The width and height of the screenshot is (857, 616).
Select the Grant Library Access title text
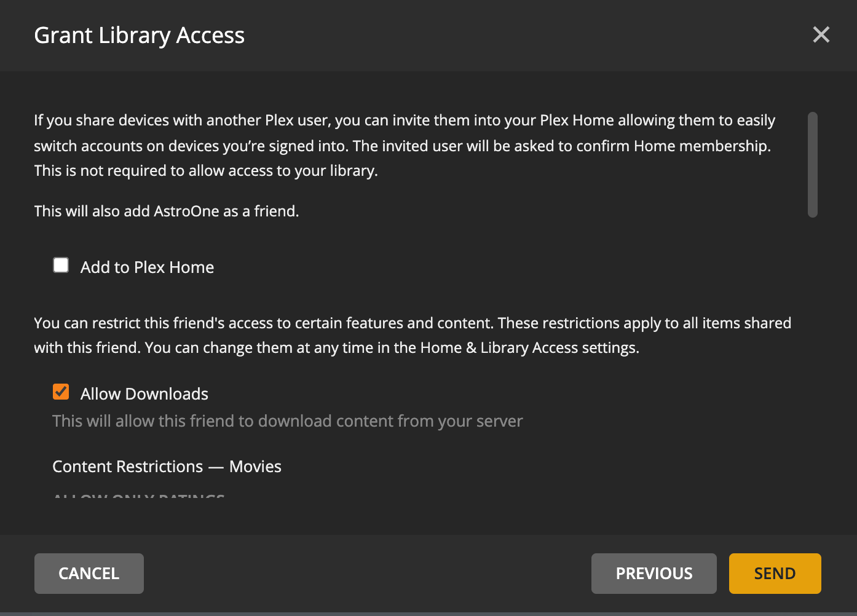tap(140, 35)
